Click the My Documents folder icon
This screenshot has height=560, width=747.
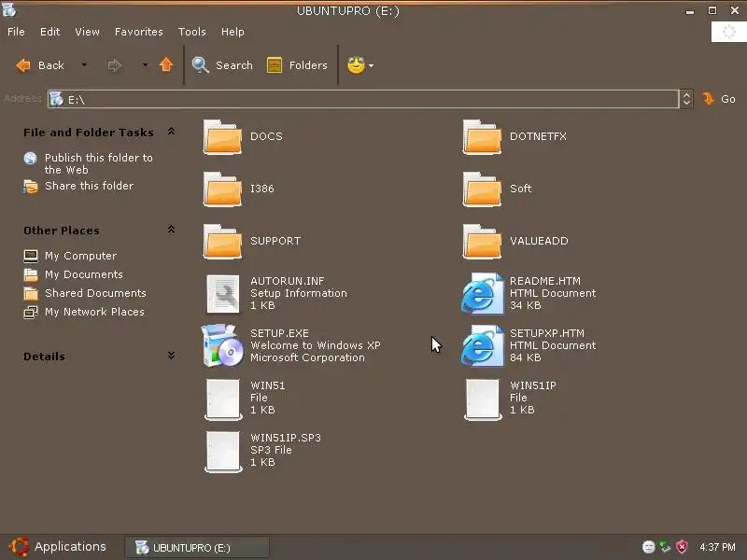(x=31, y=274)
